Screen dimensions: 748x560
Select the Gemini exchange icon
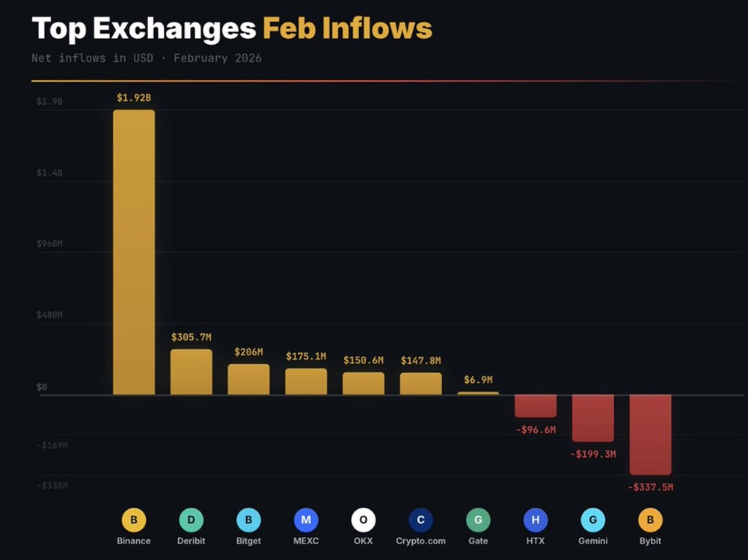click(x=592, y=520)
